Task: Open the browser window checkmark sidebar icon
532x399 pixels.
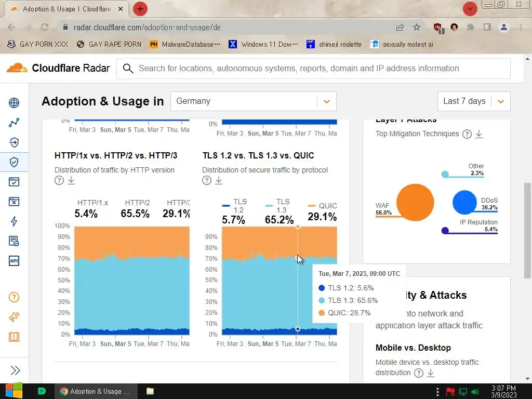Action: point(14,182)
